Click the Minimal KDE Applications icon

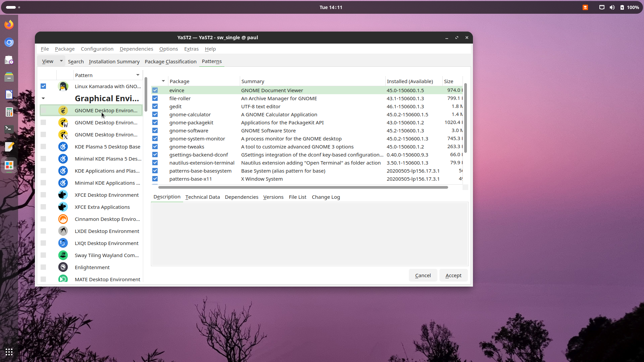[63, 183]
